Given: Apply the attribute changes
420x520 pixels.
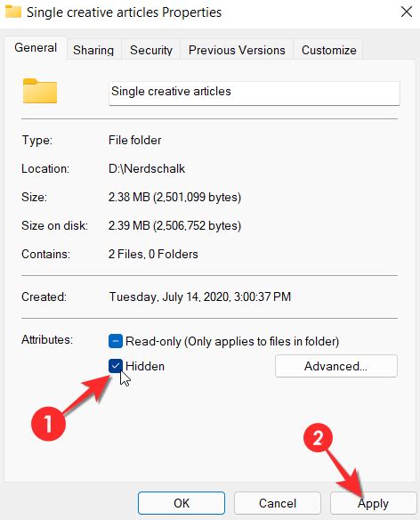Looking at the screenshot, I should point(373,503).
